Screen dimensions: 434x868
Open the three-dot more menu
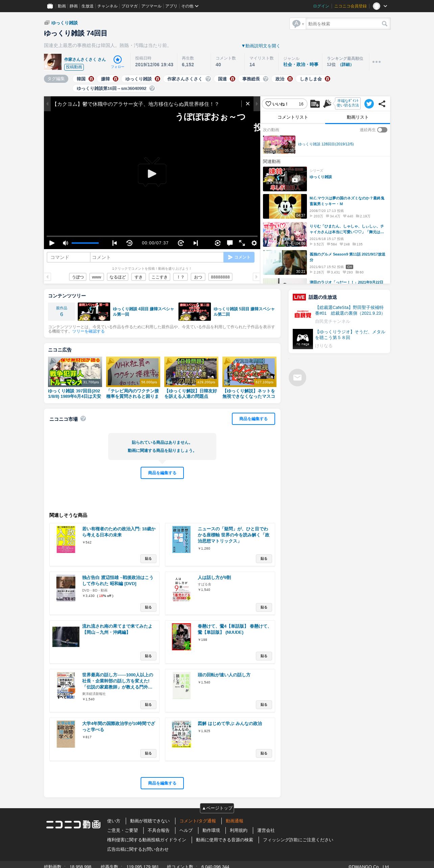coord(377,62)
